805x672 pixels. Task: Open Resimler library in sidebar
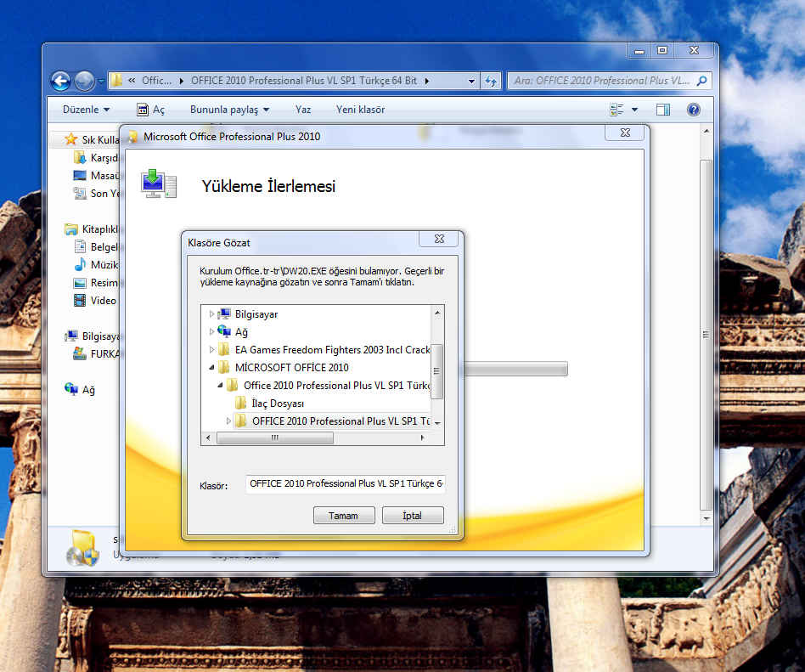pos(96,283)
